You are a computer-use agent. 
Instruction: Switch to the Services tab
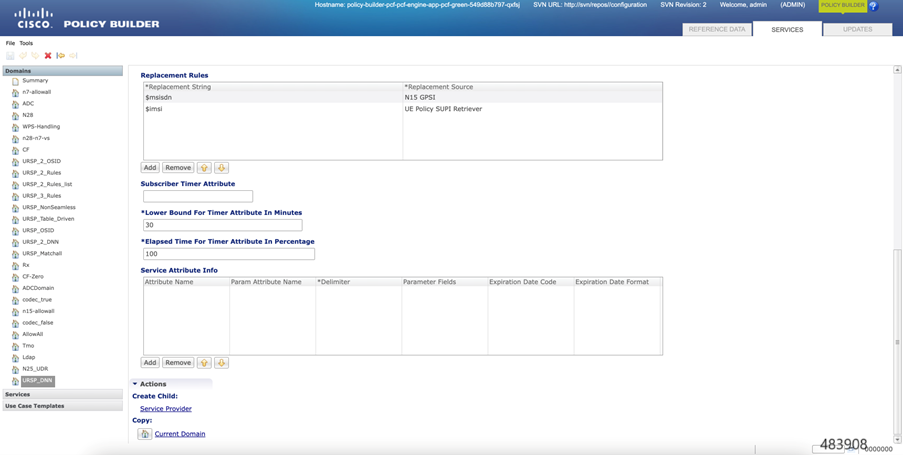coord(787,29)
